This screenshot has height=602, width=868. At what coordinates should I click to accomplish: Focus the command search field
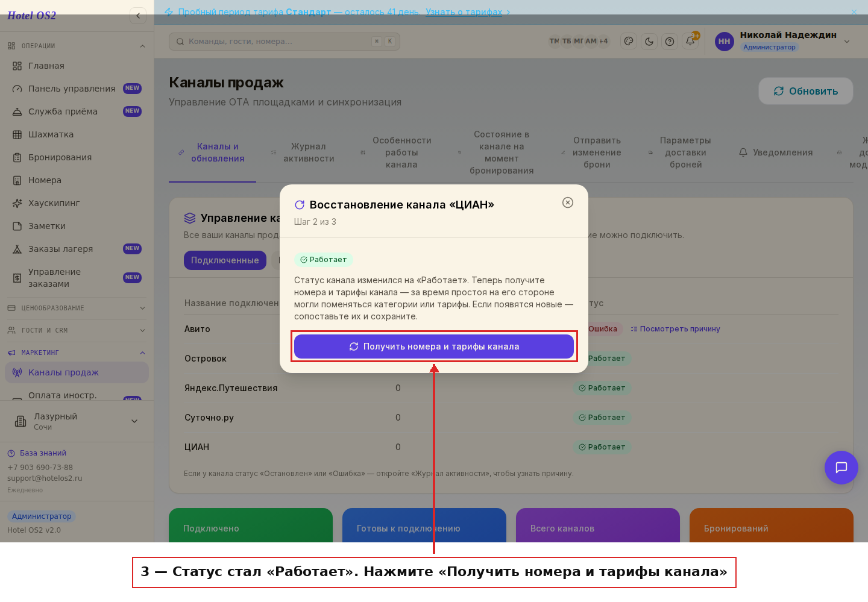point(285,42)
